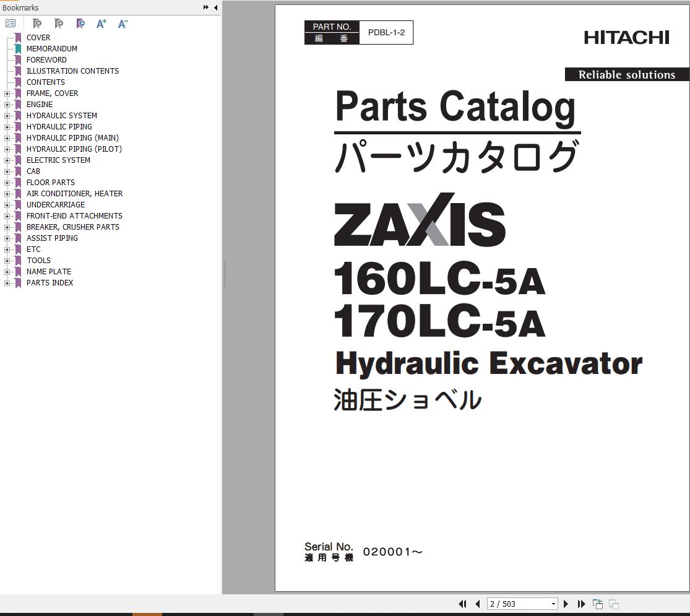The width and height of the screenshot is (690, 616).
Task: Expand the BREAKER, CRUSHER PARTS bookmark
Action: coord(7,227)
